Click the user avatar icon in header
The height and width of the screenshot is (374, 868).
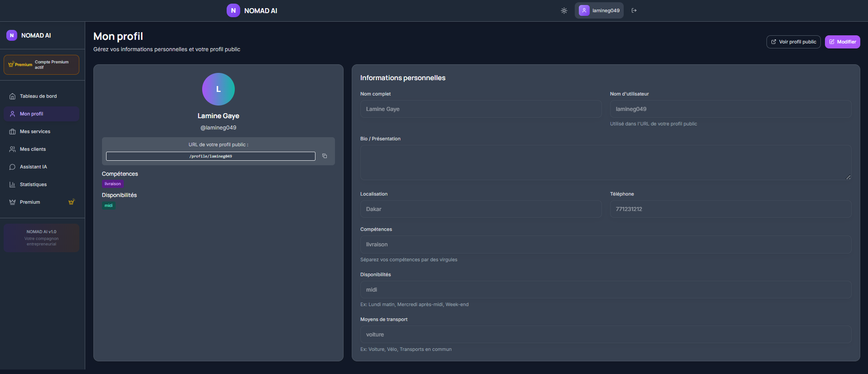coord(584,10)
